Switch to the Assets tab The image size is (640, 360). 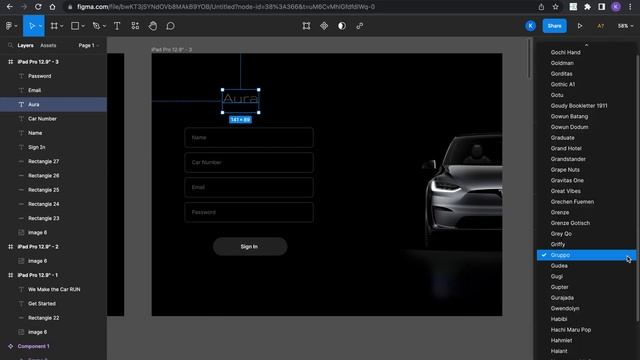click(48, 45)
